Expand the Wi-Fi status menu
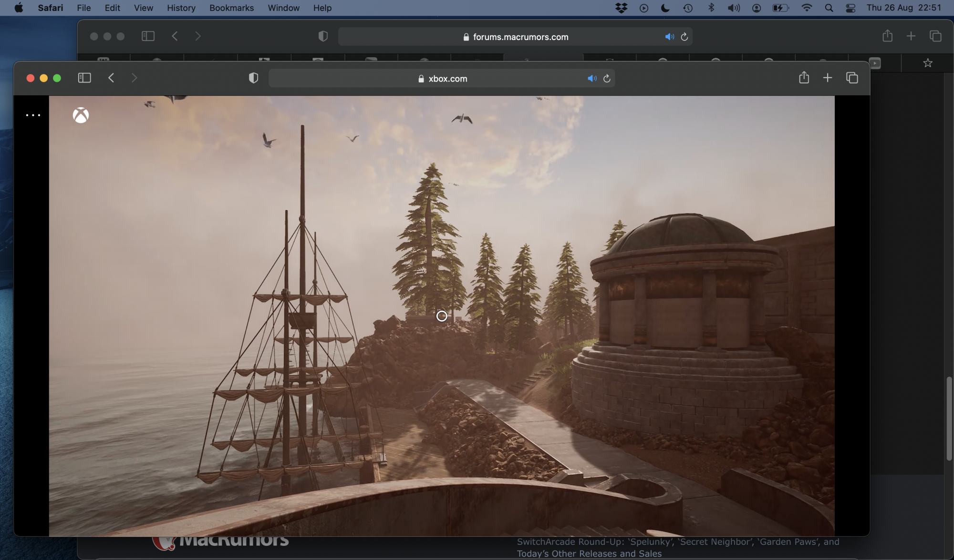Screen dimensions: 954x560 tap(807, 8)
